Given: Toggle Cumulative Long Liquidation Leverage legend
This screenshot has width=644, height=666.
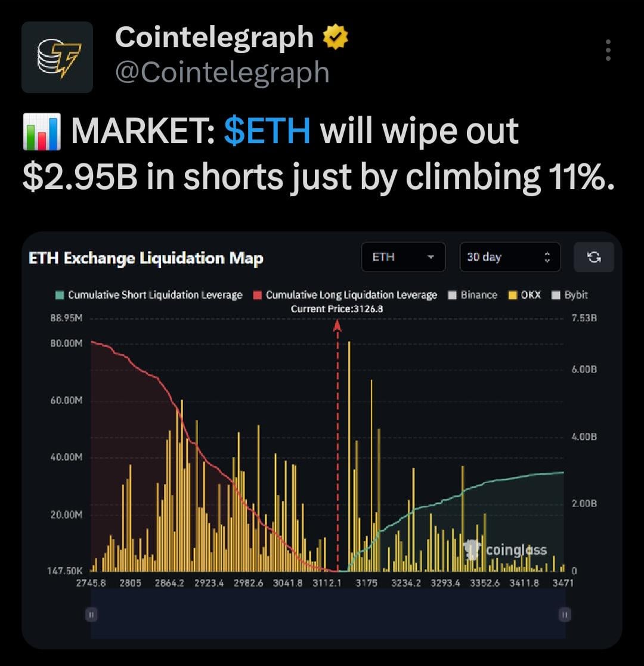Looking at the screenshot, I should click(345, 295).
